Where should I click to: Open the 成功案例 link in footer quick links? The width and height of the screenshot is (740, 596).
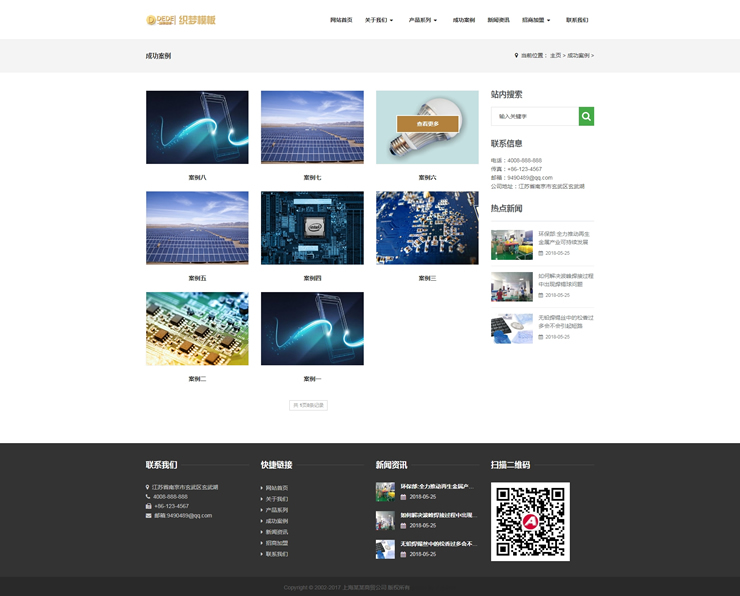pyautogui.click(x=276, y=521)
